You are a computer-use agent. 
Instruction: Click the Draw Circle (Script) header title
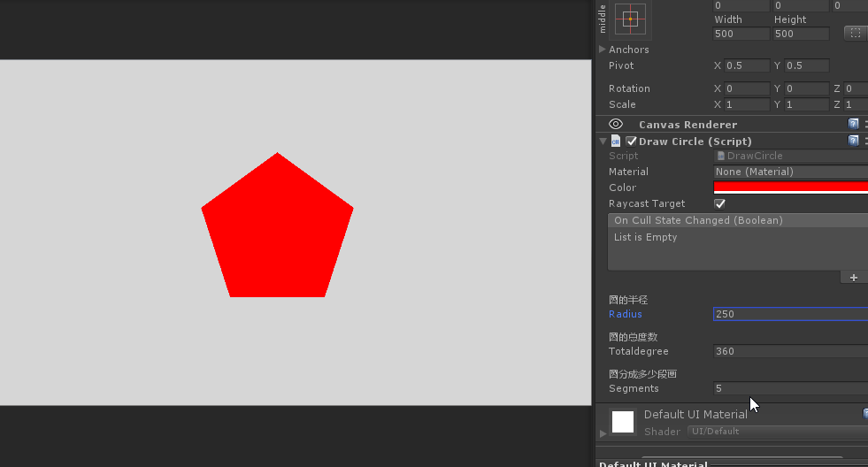[x=695, y=142]
